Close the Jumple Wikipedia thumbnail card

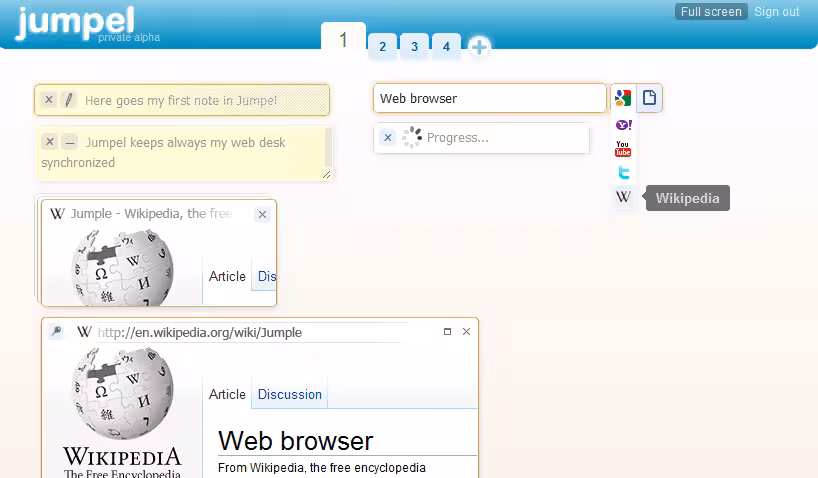(262, 214)
